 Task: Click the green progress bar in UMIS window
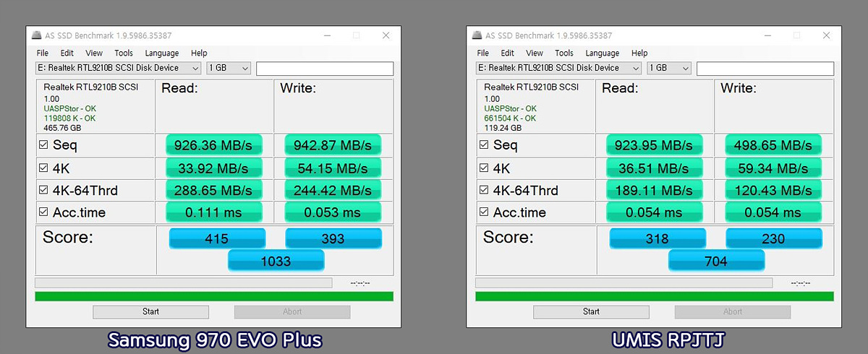[655, 296]
